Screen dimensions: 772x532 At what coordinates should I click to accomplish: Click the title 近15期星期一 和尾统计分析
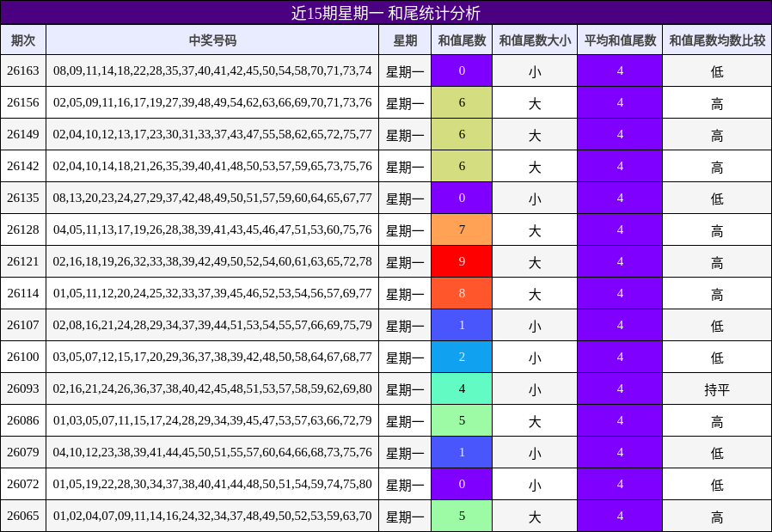385,13
